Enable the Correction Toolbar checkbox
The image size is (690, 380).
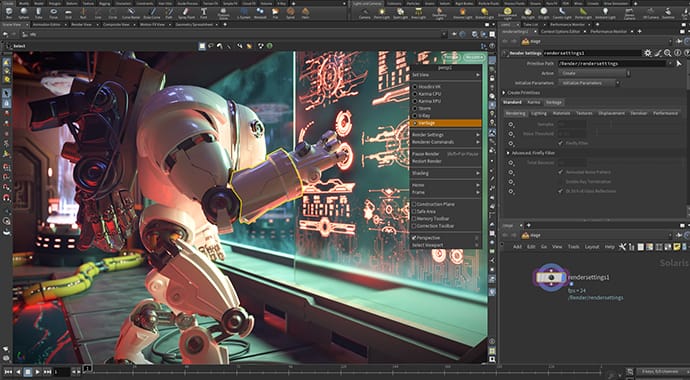[414, 226]
